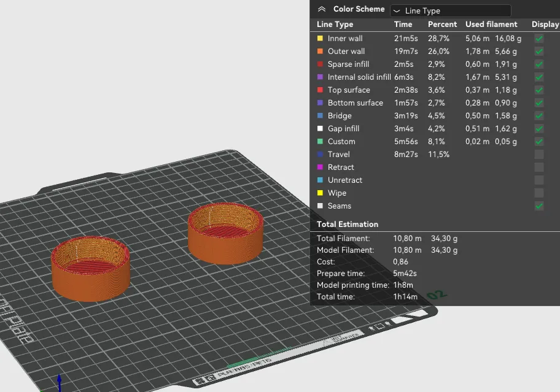The width and height of the screenshot is (560, 392).
Task: Click the Total time 1h14m value
Action: (405, 297)
